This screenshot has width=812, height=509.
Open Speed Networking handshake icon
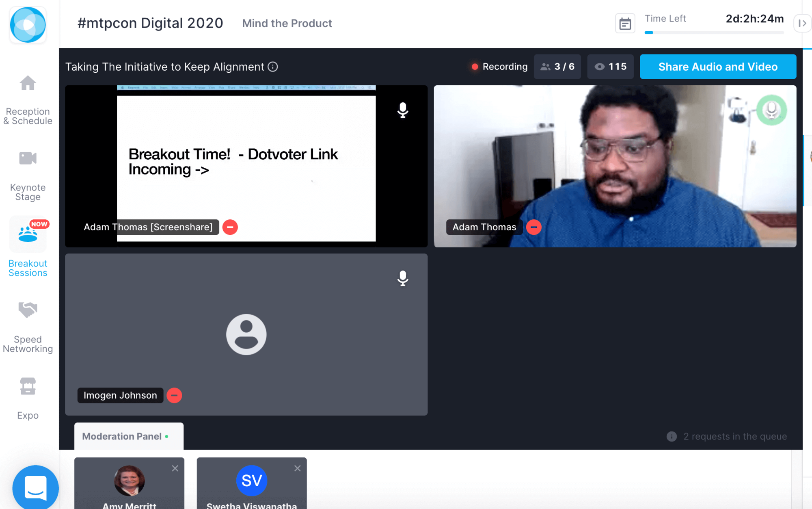point(28,310)
